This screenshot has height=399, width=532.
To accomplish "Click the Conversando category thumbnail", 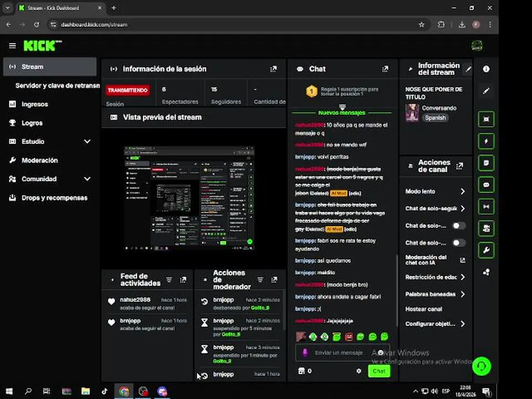I will coord(412,113).
